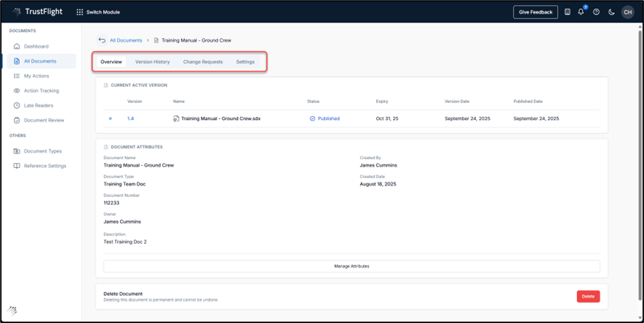Click the red Delete button
Viewport: 644px width, 323px height.
(588, 296)
